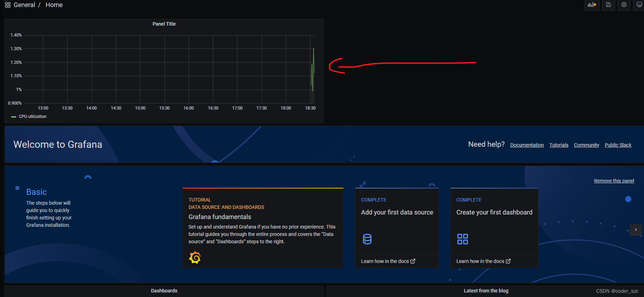The height and width of the screenshot is (297, 644).
Task: Click Latest from the blog panel header
Action: coord(486,291)
